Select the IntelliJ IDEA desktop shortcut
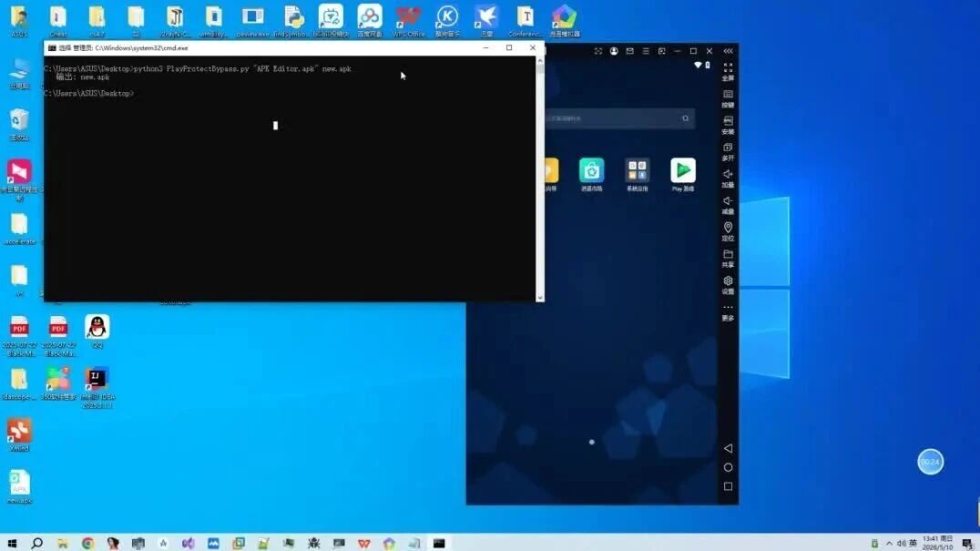The height and width of the screenshot is (551, 980). (x=97, y=388)
